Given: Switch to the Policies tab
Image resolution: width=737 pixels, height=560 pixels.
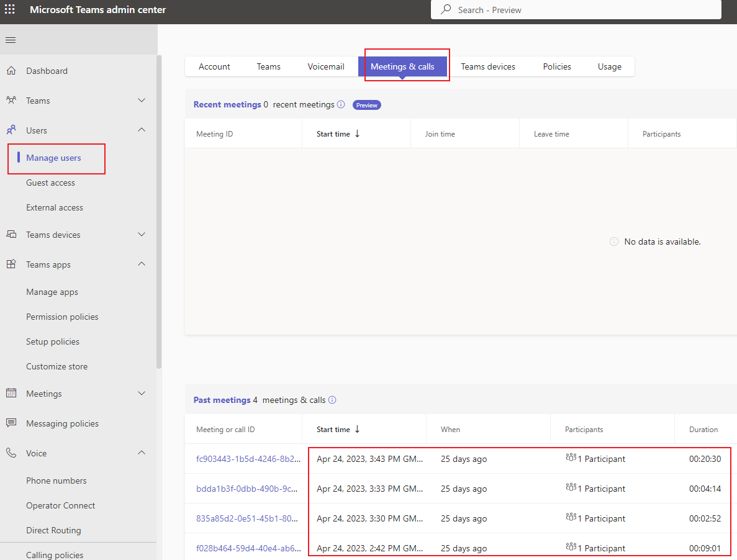Looking at the screenshot, I should (557, 66).
